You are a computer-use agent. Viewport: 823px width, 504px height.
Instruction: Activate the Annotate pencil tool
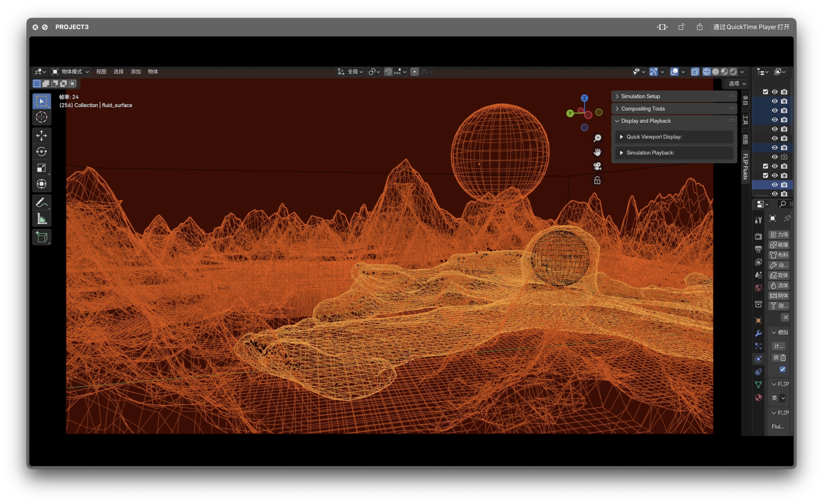pos(42,202)
